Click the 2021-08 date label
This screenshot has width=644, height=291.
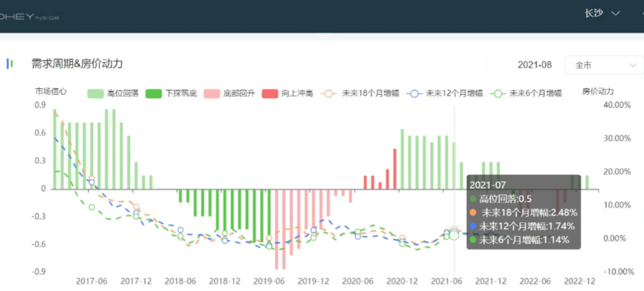click(x=535, y=65)
